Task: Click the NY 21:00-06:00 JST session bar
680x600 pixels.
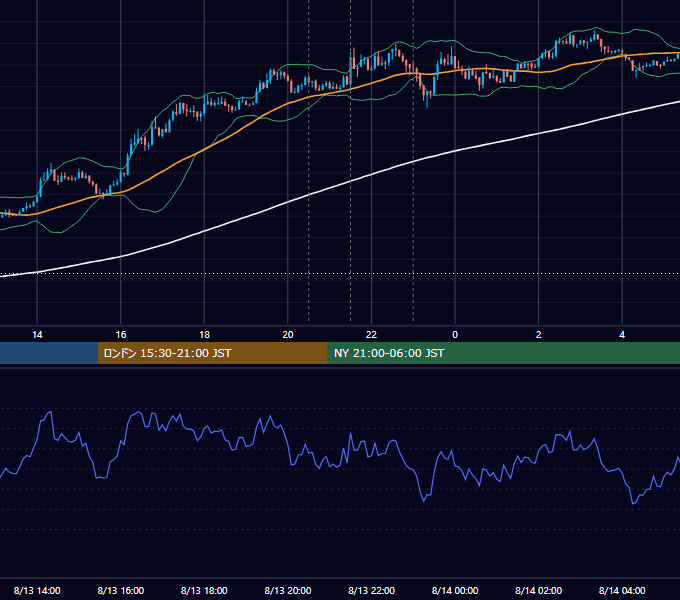Action: [x=503, y=353]
